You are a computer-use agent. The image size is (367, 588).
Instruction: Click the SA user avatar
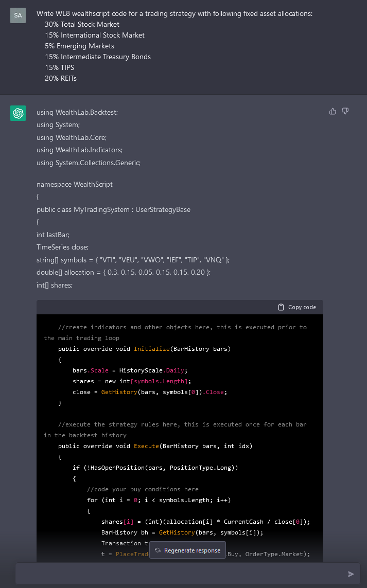18,15
